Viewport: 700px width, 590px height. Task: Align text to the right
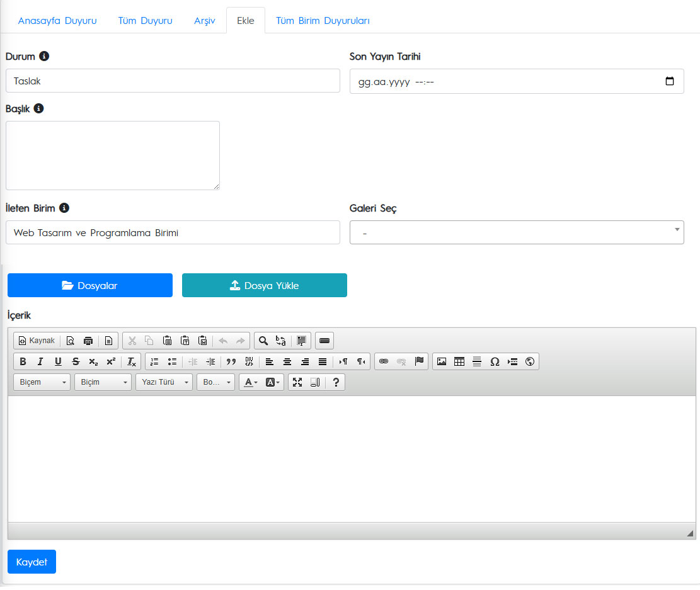(x=304, y=361)
